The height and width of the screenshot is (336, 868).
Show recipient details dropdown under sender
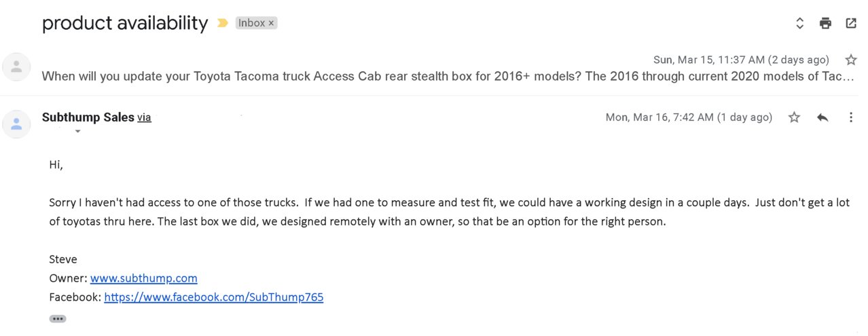click(x=77, y=131)
